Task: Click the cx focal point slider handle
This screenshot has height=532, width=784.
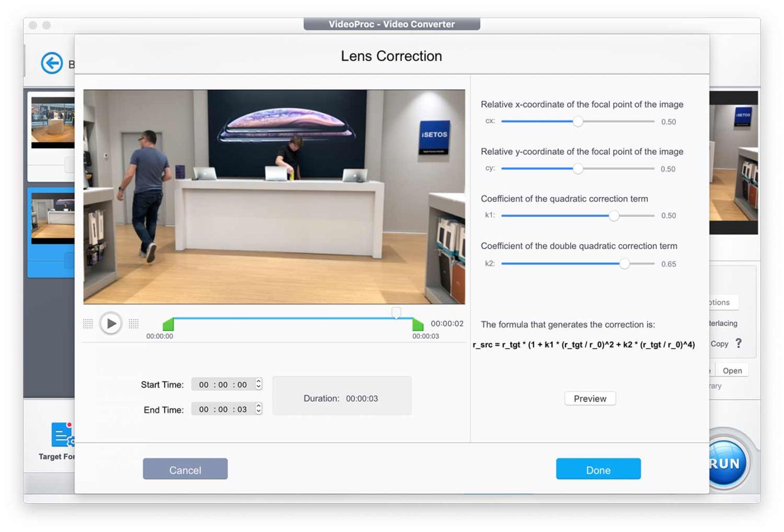Action: (578, 121)
